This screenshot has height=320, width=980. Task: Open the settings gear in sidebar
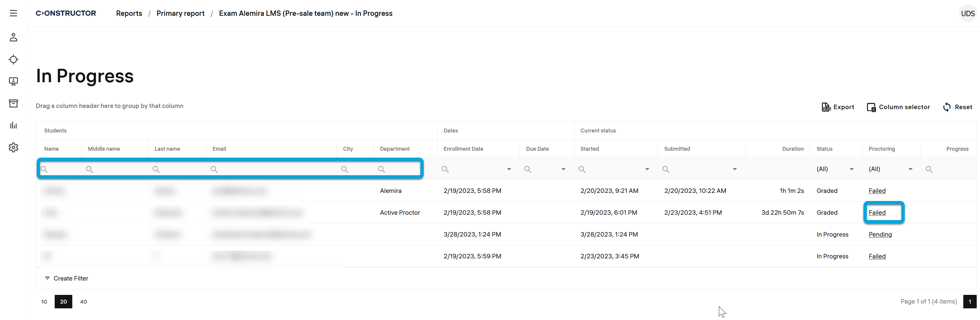click(x=13, y=147)
